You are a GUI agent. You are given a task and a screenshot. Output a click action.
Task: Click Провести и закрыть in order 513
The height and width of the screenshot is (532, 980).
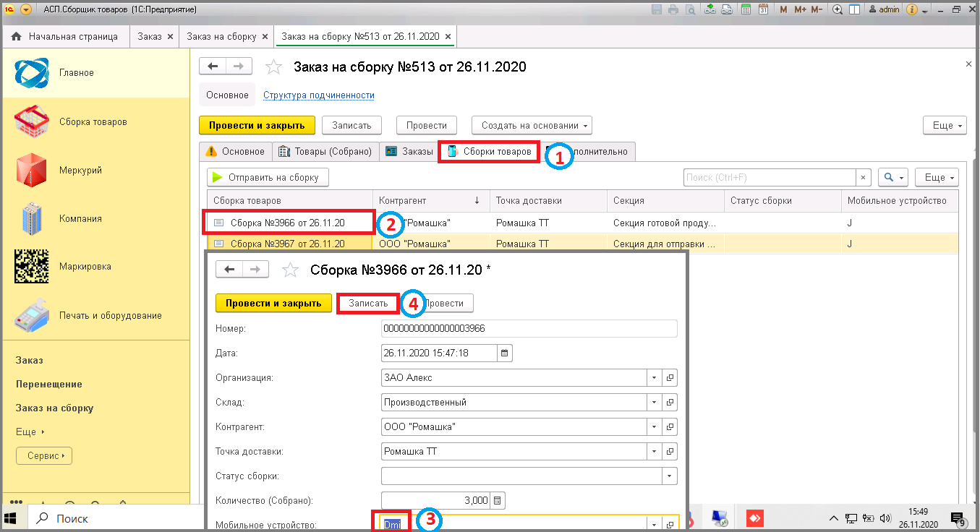tap(257, 125)
